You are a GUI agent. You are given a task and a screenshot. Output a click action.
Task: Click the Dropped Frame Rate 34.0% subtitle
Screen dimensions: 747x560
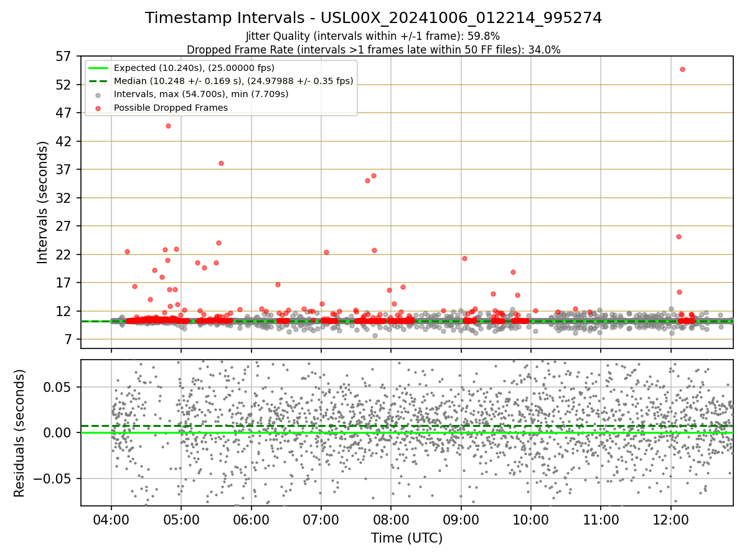(x=374, y=50)
